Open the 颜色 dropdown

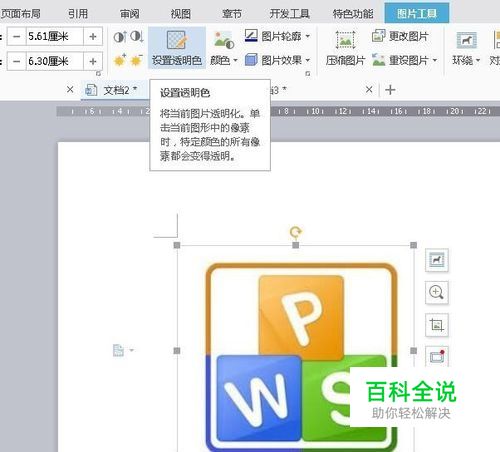coord(224,48)
